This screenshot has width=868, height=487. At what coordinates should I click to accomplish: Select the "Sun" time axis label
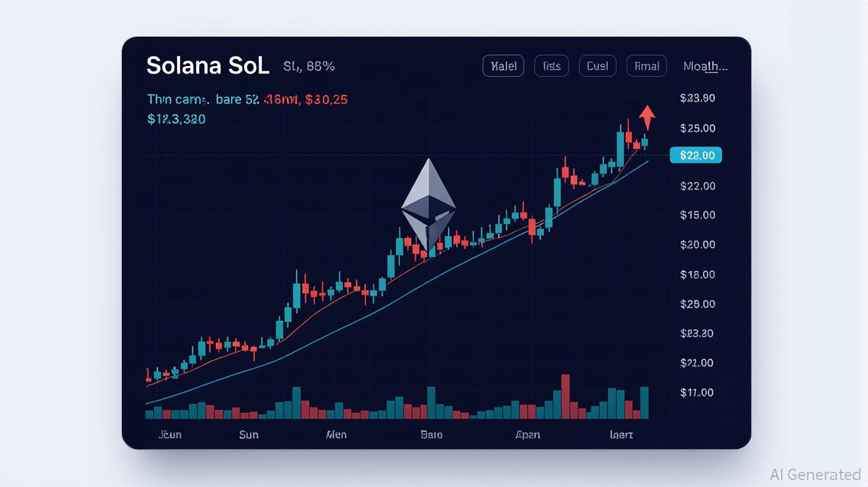click(249, 434)
